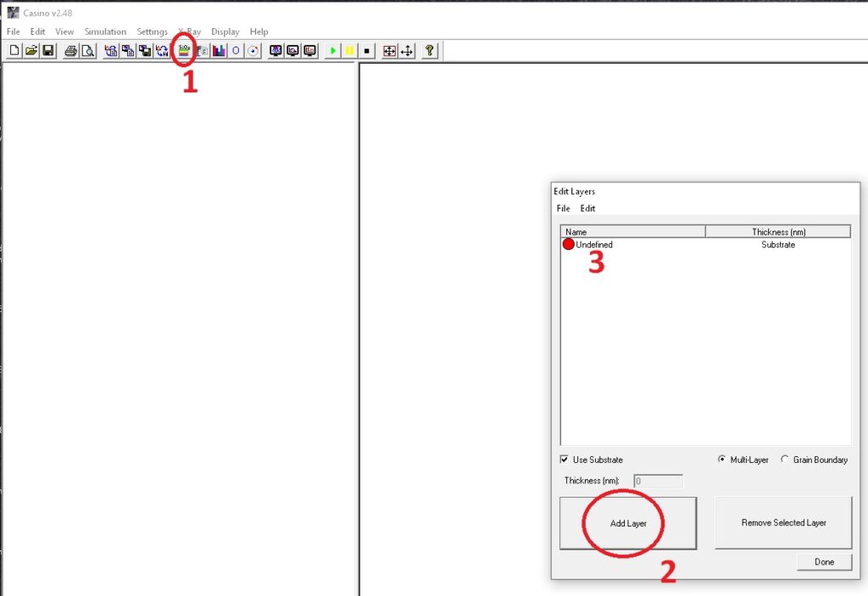
Task: Click the second copy-windows icon in the toolbar
Action: 128,51
